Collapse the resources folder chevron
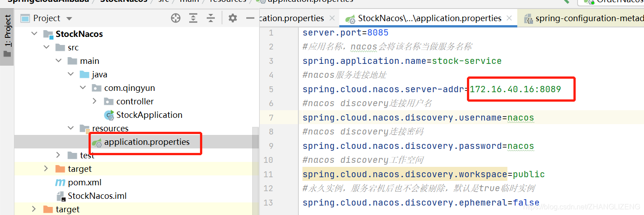Screen dimensions: 644x215 tap(71, 128)
